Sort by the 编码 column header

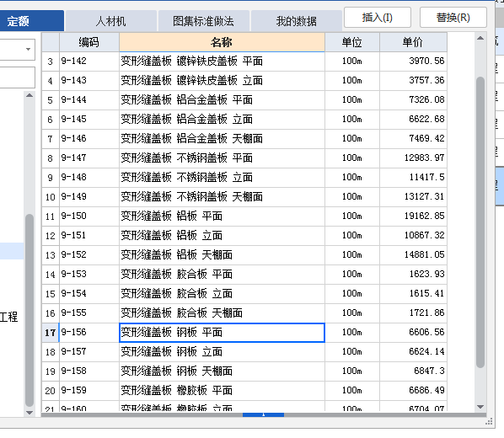[x=89, y=42]
